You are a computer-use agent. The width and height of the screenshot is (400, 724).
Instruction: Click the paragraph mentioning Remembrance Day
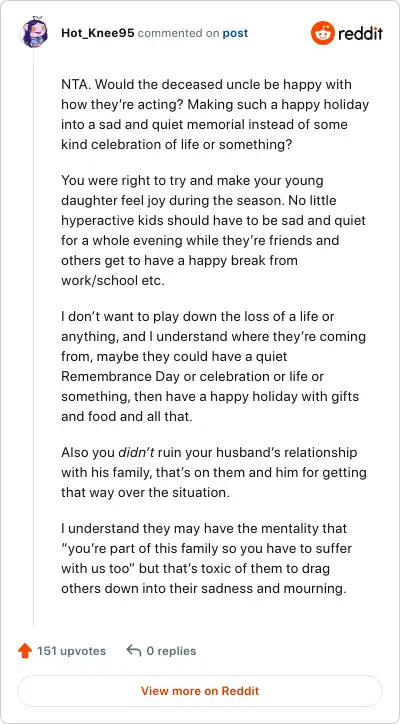click(213, 366)
